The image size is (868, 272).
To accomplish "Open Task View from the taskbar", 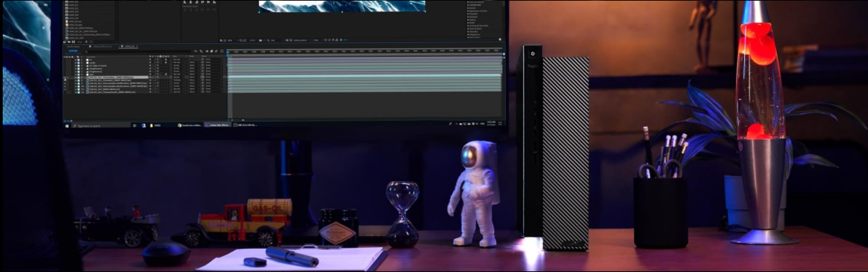I will point(135,125).
